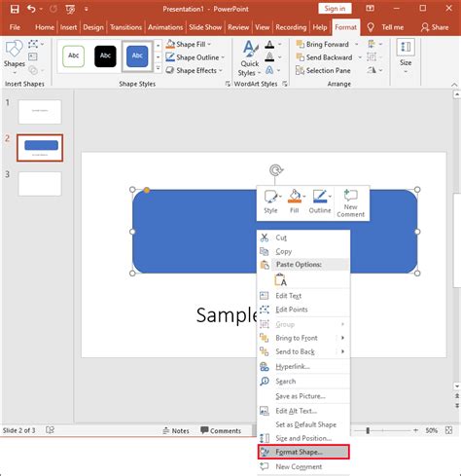461x476 pixels.
Task: Click the ribbon display options icon
Action: [370, 9]
